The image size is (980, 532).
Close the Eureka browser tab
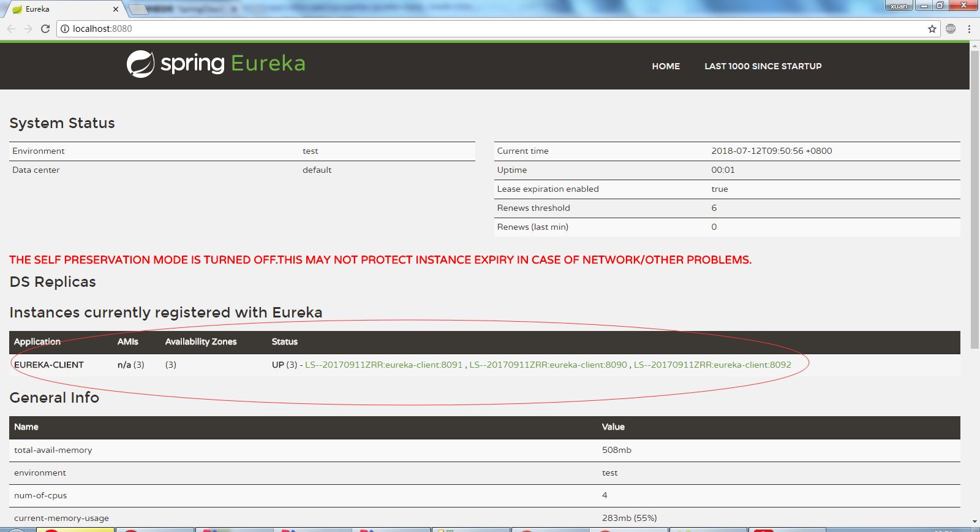(116, 9)
